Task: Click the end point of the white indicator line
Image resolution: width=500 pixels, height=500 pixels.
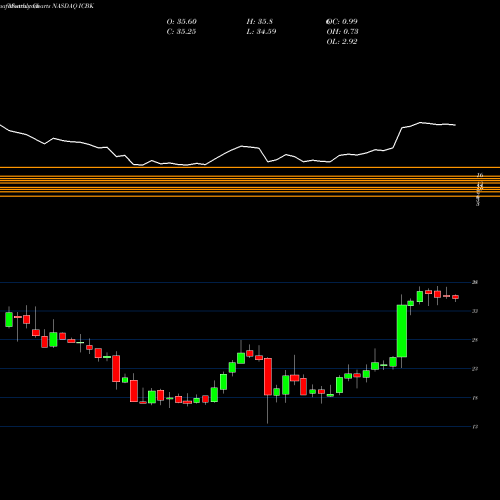Action: pyautogui.click(x=455, y=125)
